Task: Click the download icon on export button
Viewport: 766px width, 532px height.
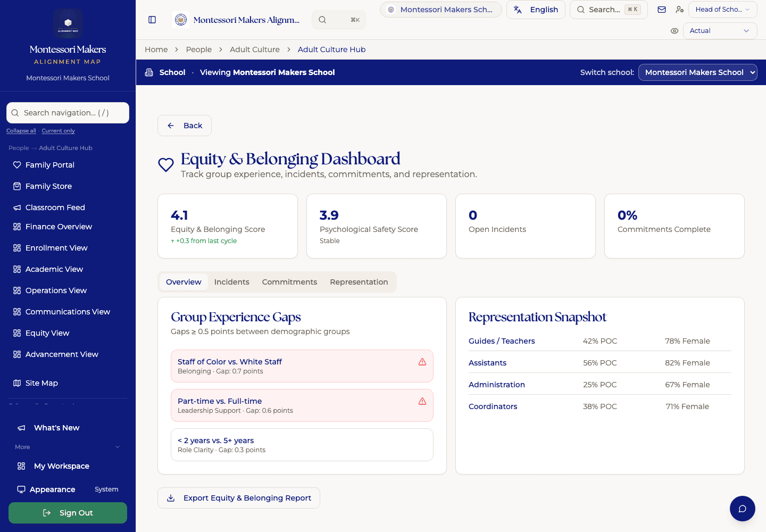Action: [x=171, y=498]
